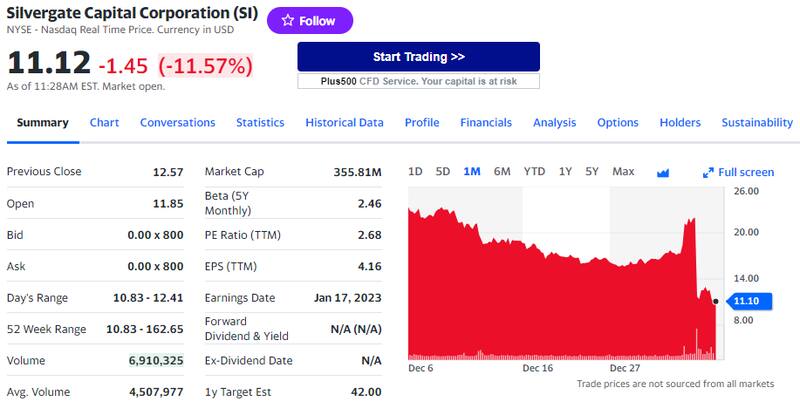Click the star Follow button
Image resolution: width=800 pixels, height=415 pixels.
(x=308, y=21)
